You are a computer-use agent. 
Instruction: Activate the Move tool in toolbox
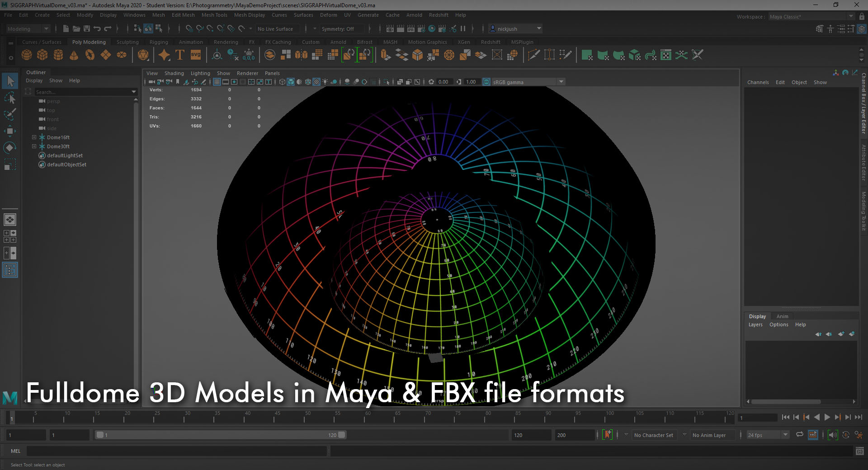[10, 131]
